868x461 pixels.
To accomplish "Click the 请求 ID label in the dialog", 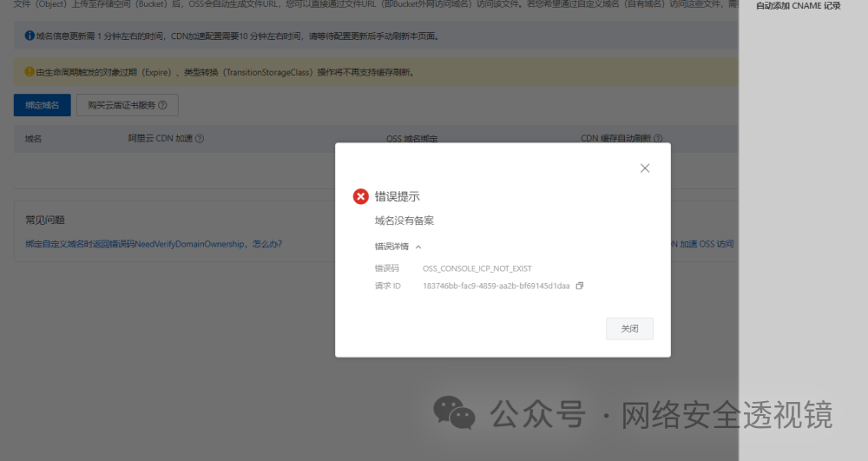I will click(387, 286).
